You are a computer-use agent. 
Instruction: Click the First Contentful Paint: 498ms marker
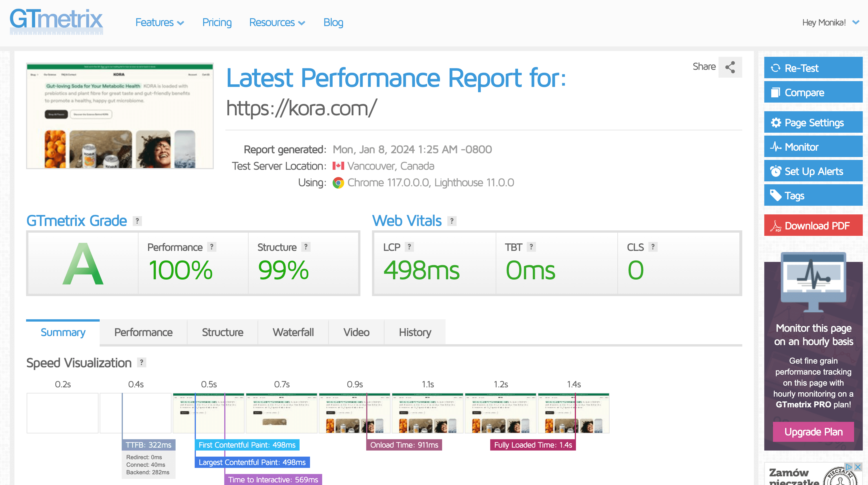pos(247,445)
